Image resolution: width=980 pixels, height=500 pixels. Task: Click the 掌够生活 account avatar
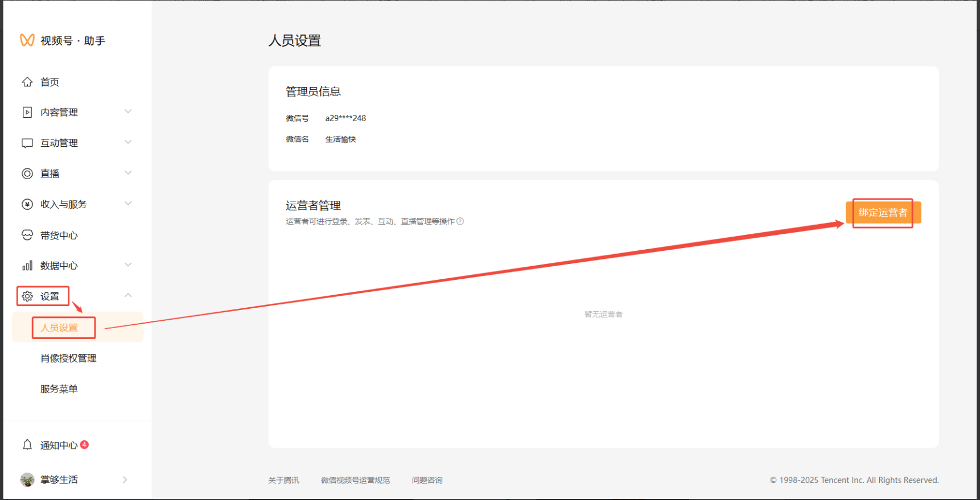click(x=27, y=480)
